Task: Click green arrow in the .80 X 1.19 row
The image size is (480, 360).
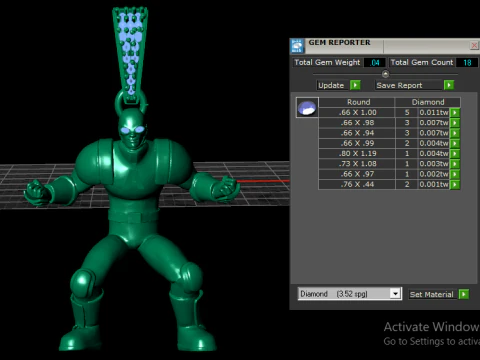Action: [x=455, y=154]
